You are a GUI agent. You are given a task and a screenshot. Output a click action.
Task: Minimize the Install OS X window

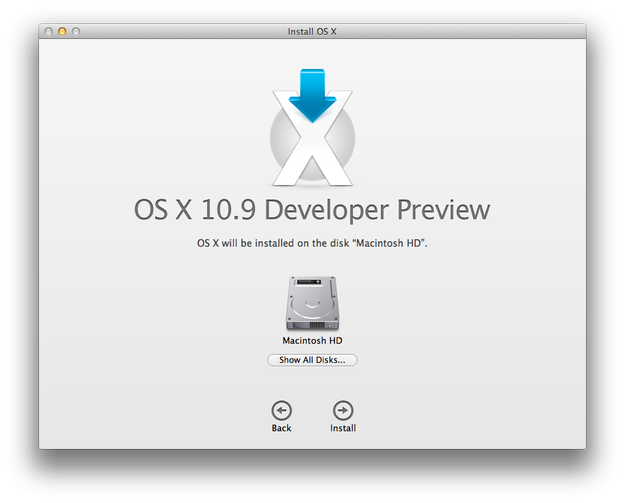62,31
